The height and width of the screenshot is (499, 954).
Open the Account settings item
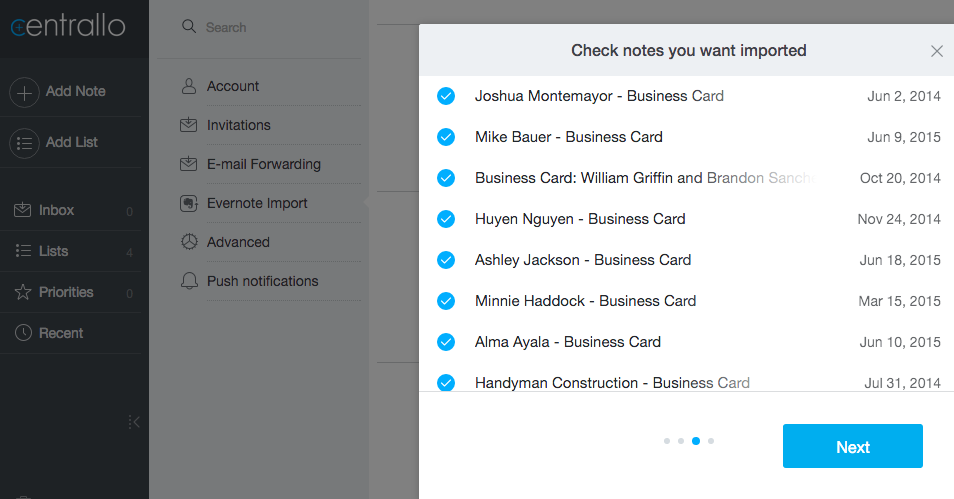(x=233, y=87)
